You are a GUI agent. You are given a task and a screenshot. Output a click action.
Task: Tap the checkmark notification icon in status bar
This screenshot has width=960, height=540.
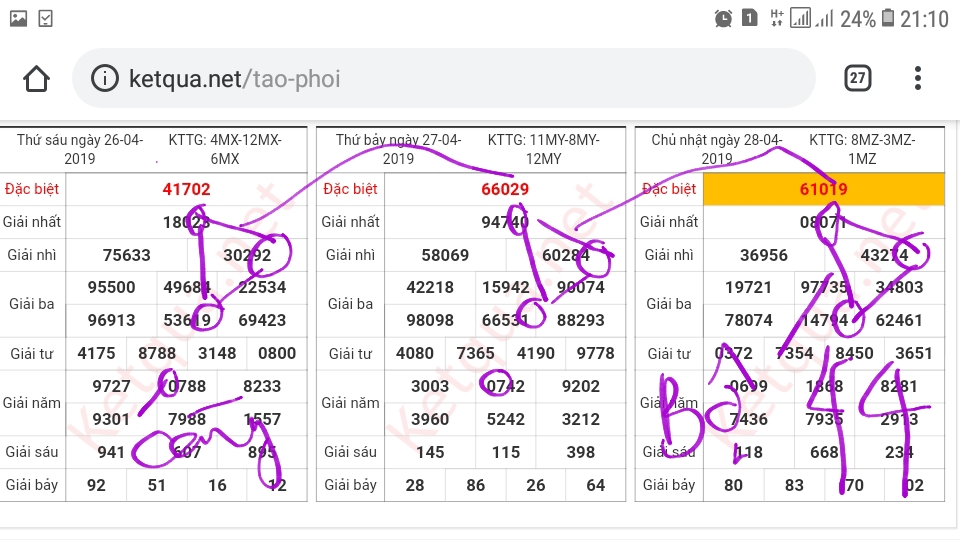tap(46, 18)
